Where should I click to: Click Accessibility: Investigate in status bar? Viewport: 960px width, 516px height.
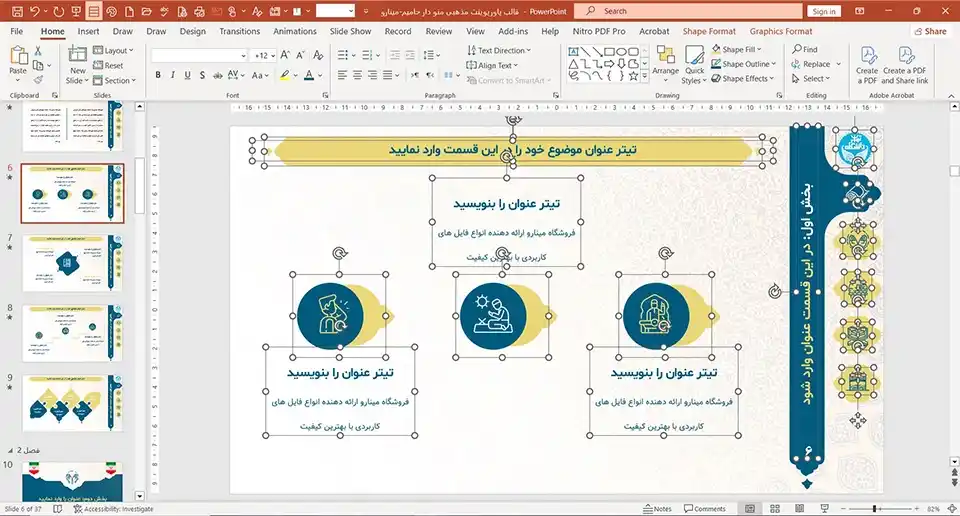pyautogui.click(x=113, y=509)
